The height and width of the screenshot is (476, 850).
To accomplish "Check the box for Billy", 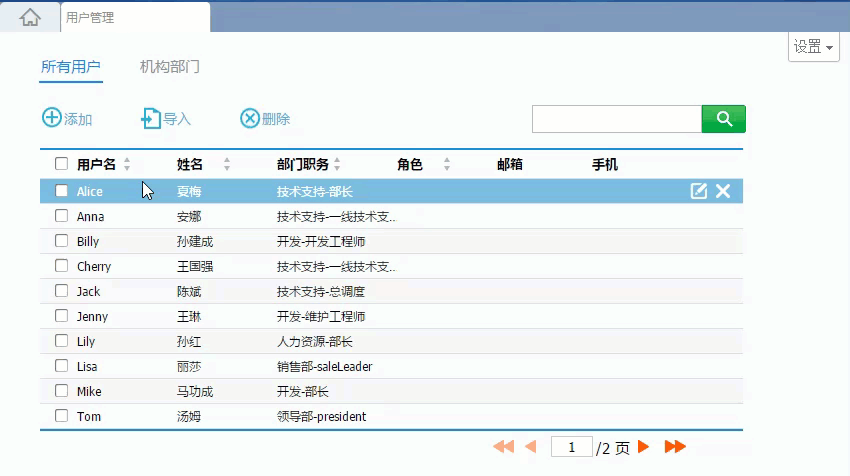I will [x=61, y=241].
